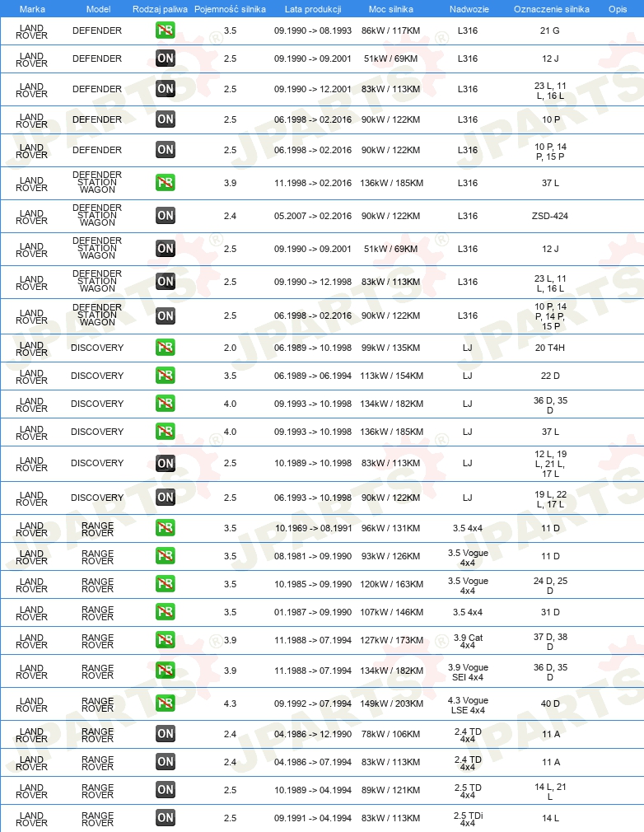Click the engine capacity '2.0'
This screenshot has height=832, width=644.
coord(230,348)
